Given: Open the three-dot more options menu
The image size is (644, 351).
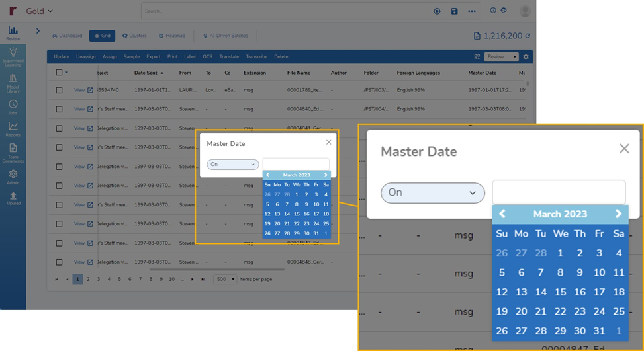Looking at the screenshot, I should pos(472,11).
